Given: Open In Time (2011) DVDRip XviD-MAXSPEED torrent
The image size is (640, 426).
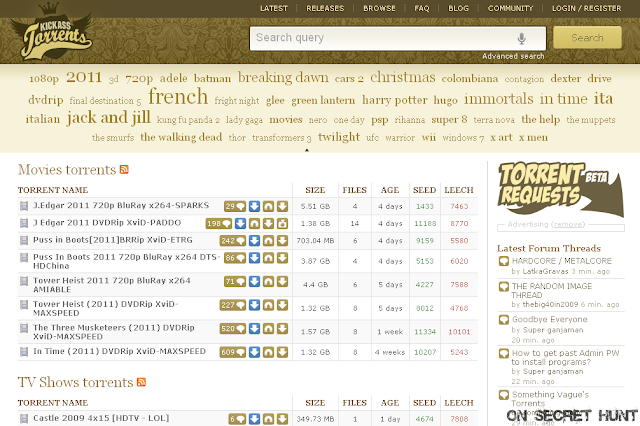Looking at the screenshot, I should pos(119,351).
